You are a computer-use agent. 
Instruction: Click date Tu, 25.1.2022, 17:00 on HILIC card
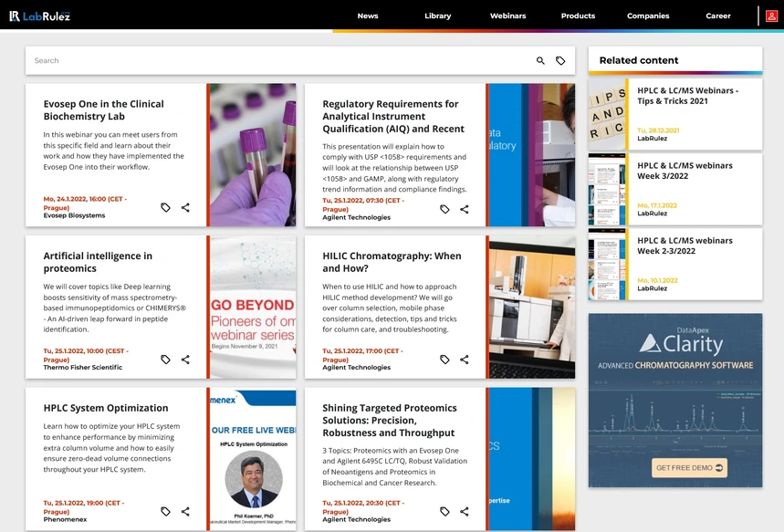click(x=362, y=355)
